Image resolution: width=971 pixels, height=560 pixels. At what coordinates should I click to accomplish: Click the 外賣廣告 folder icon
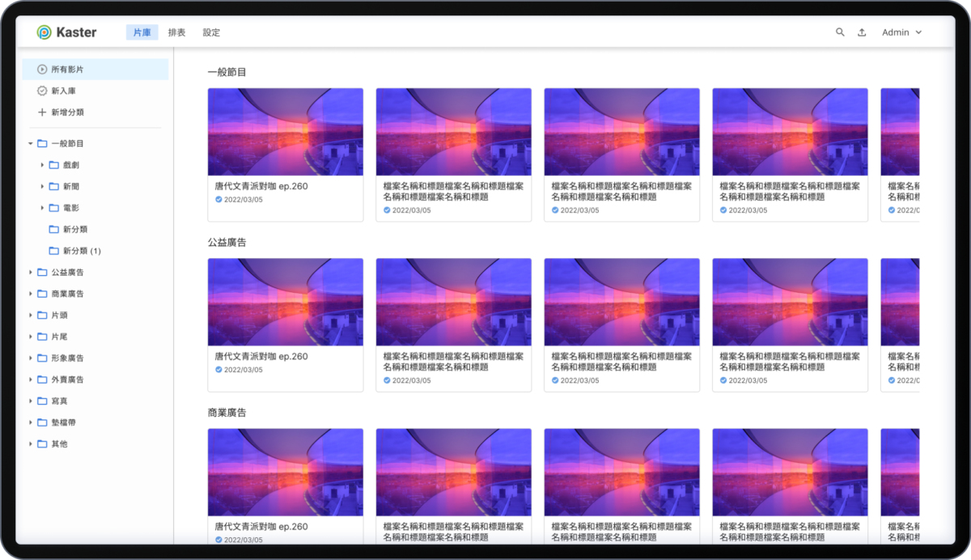pyautogui.click(x=42, y=380)
